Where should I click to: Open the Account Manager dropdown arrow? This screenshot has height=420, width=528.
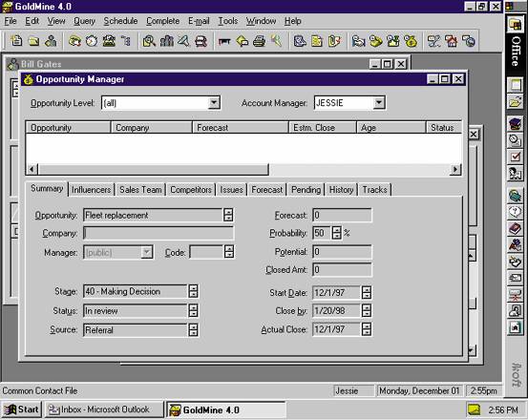tap(379, 103)
